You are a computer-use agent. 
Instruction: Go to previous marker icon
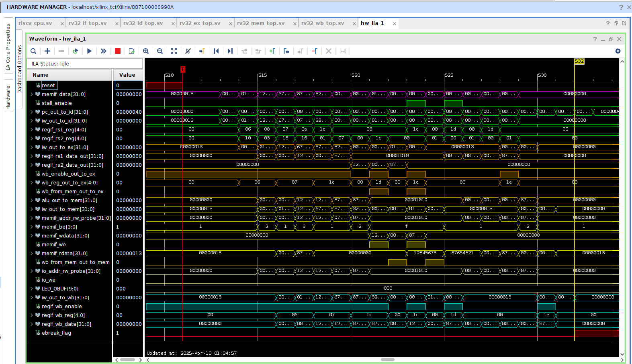pos(286,51)
